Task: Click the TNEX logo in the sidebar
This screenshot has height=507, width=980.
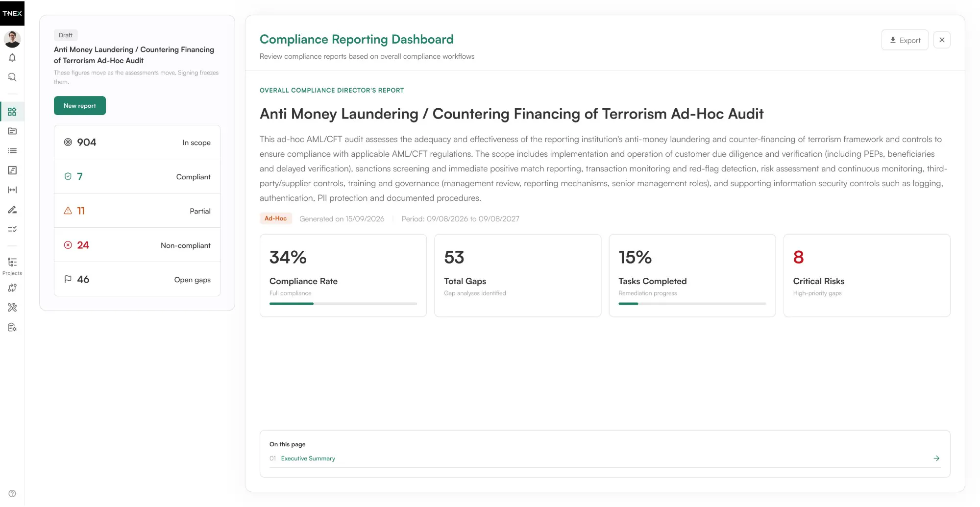Action: pos(12,13)
